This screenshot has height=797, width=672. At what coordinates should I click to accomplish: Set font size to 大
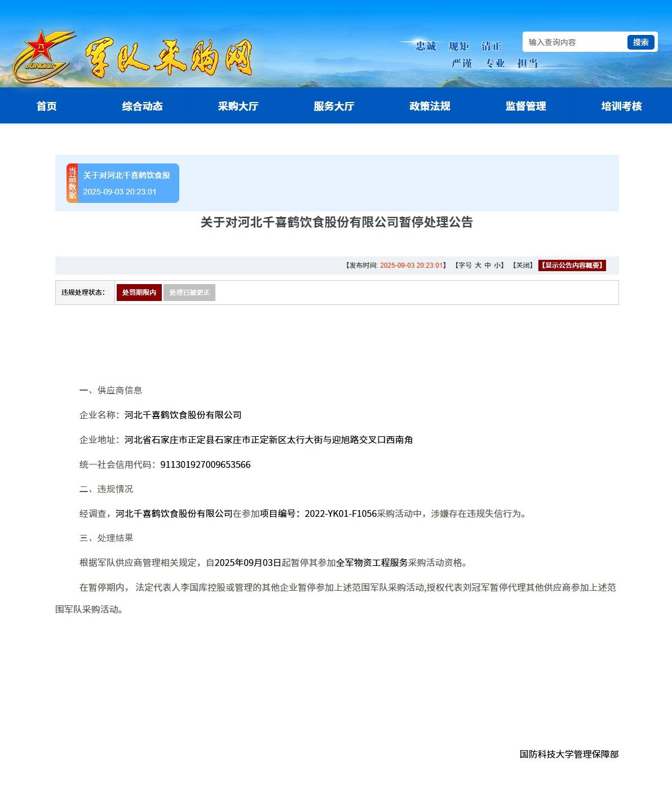point(478,265)
